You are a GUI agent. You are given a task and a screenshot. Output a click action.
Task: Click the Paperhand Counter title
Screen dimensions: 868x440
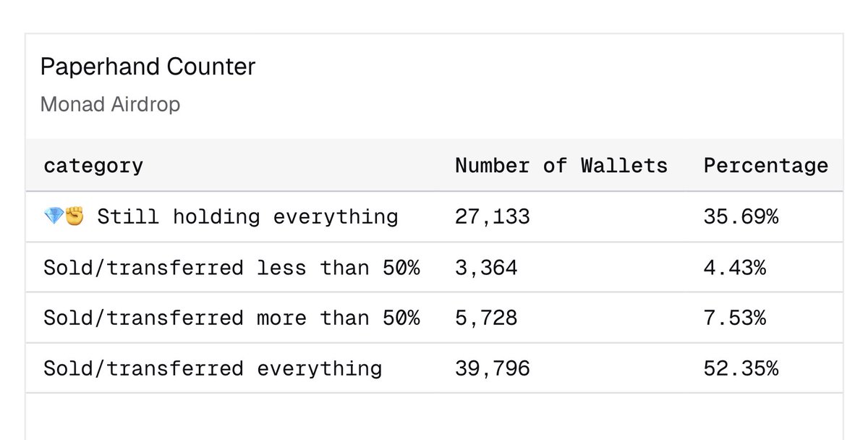pyautogui.click(x=148, y=67)
